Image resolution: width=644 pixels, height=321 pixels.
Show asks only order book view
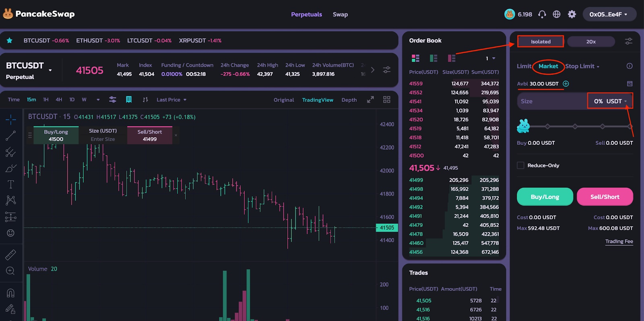click(x=452, y=58)
